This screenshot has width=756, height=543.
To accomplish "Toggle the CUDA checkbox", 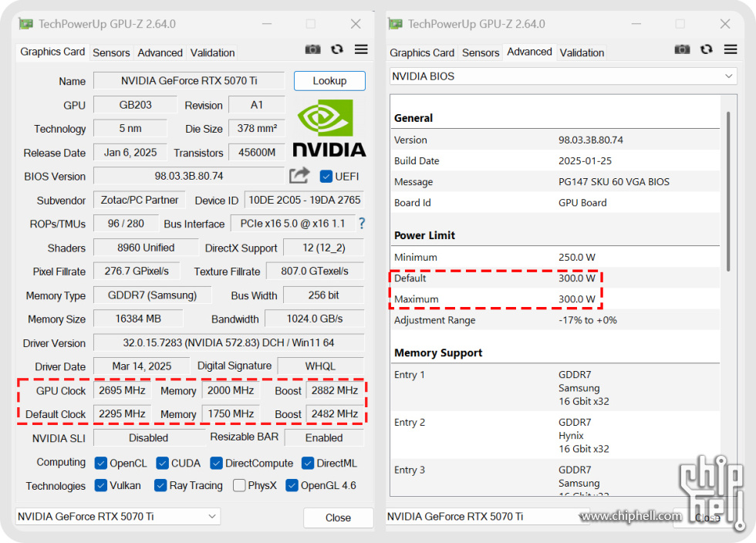I will [x=163, y=463].
